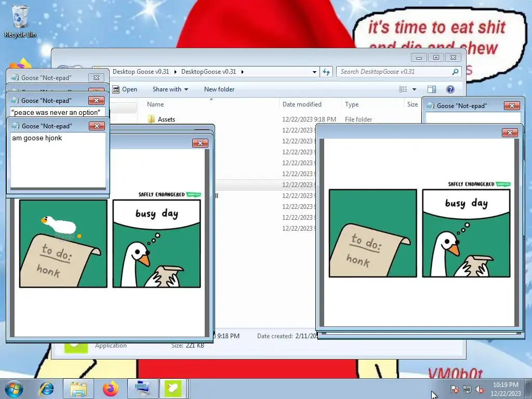The height and width of the screenshot is (399, 532).
Task: Open Windows Explorer taskbar icon
Action: coord(78,389)
